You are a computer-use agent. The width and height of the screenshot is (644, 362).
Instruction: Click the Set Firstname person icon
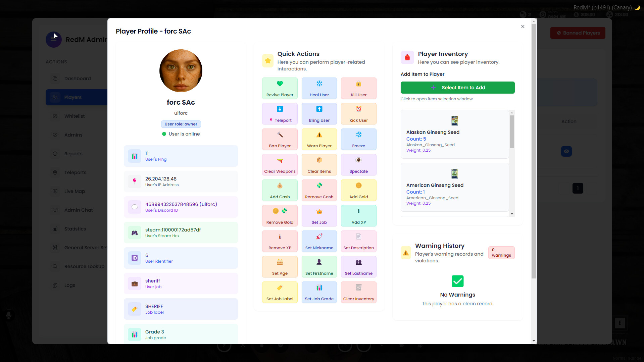319,262
